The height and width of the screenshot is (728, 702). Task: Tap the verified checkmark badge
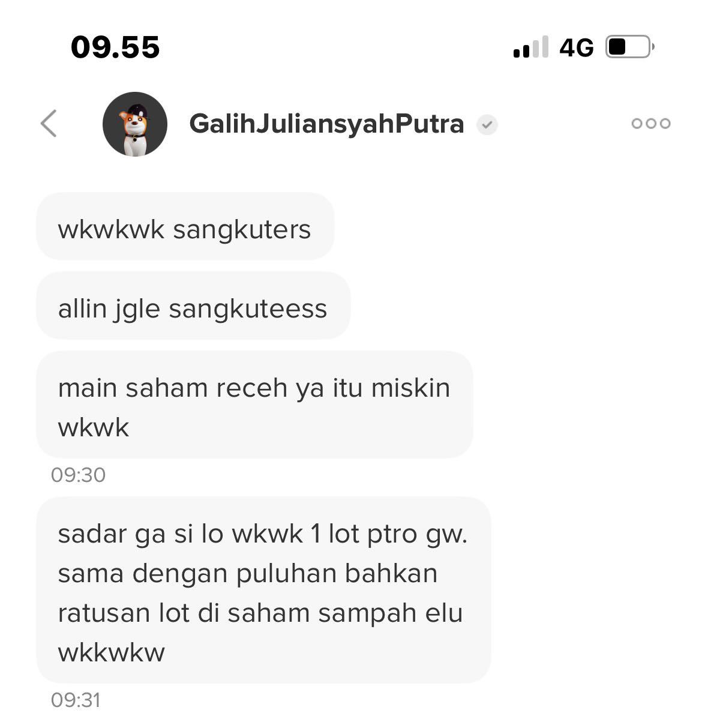coord(487,125)
